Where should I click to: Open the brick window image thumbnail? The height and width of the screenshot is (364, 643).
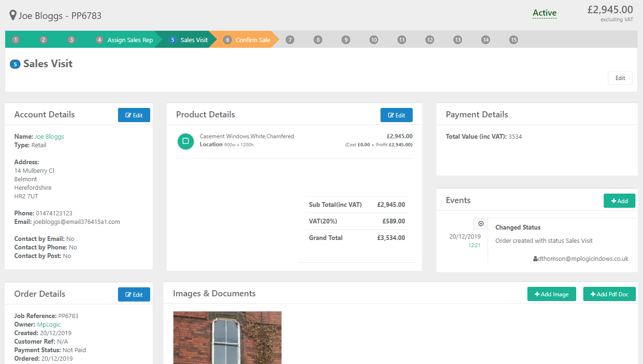tap(227, 337)
